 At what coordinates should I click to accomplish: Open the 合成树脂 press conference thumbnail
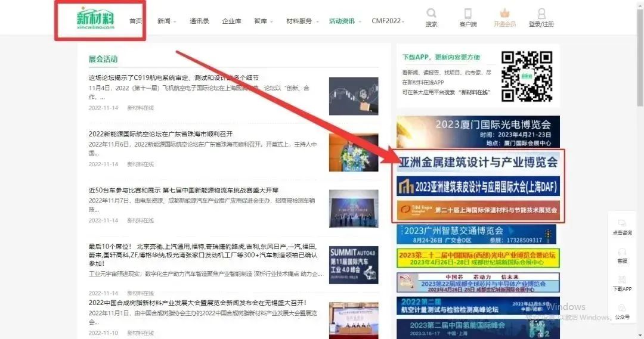tap(354, 321)
